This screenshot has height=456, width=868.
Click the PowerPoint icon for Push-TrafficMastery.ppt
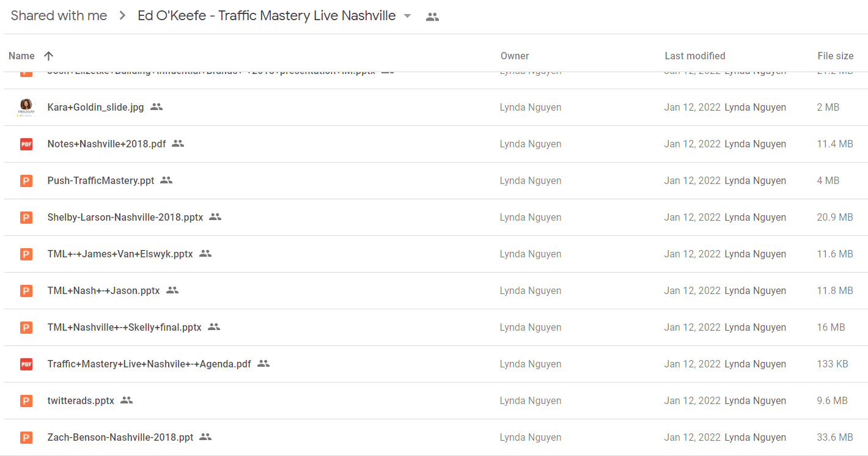click(x=26, y=180)
